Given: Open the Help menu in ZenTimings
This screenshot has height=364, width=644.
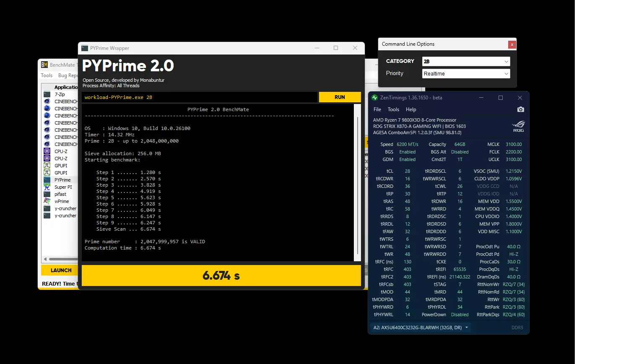Looking at the screenshot, I should pos(411,109).
